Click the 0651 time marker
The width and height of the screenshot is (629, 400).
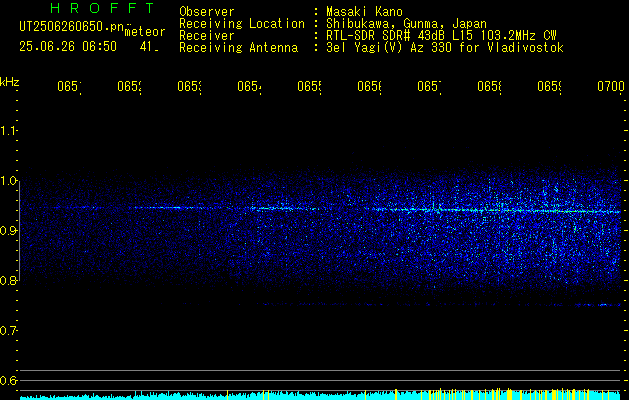click(x=69, y=86)
